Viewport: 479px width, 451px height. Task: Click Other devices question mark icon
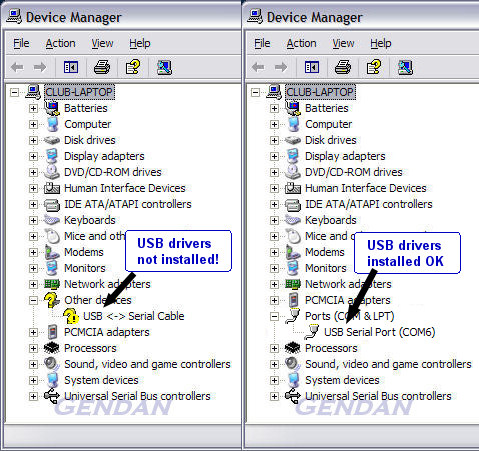pos(52,300)
